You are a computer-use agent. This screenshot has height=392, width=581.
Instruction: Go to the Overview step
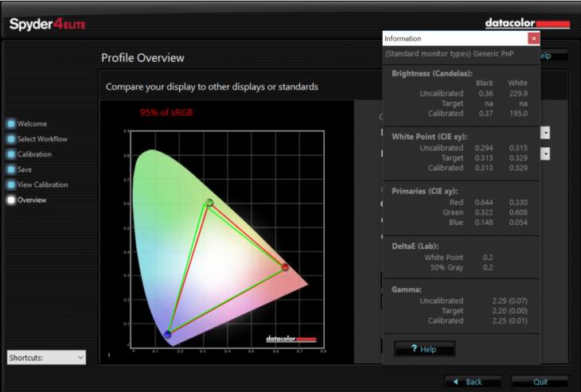click(x=32, y=200)
